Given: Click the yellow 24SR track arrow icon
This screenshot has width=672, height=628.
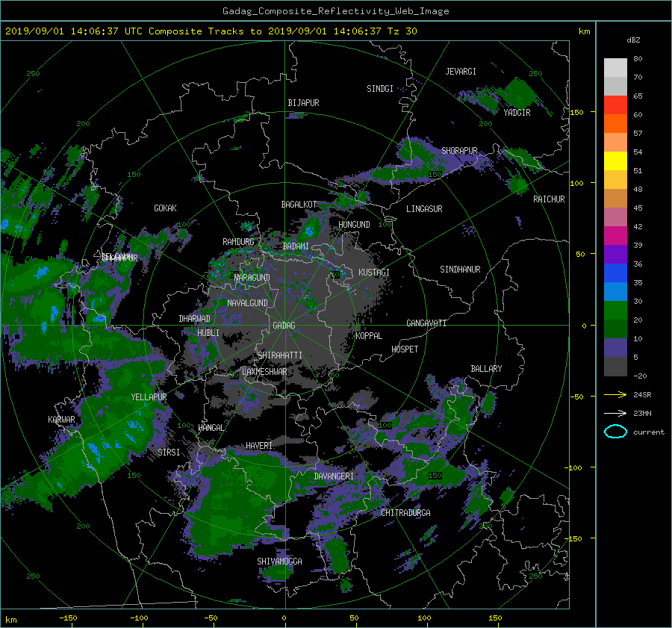Looking at the screenshot, I should (615, 394).
